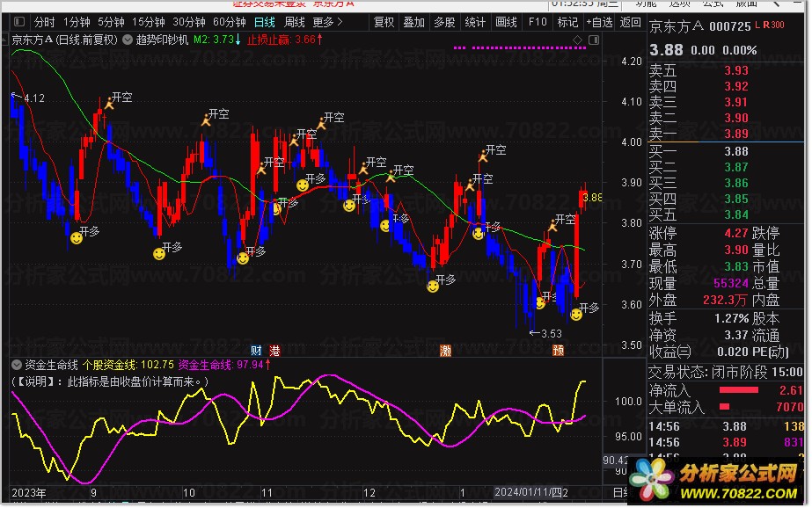
Task: Switch to 分时 chart
Action: pos(45,22)
